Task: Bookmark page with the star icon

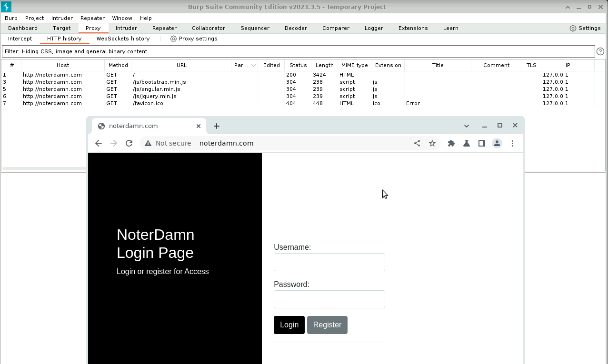Action: point(432,143)
